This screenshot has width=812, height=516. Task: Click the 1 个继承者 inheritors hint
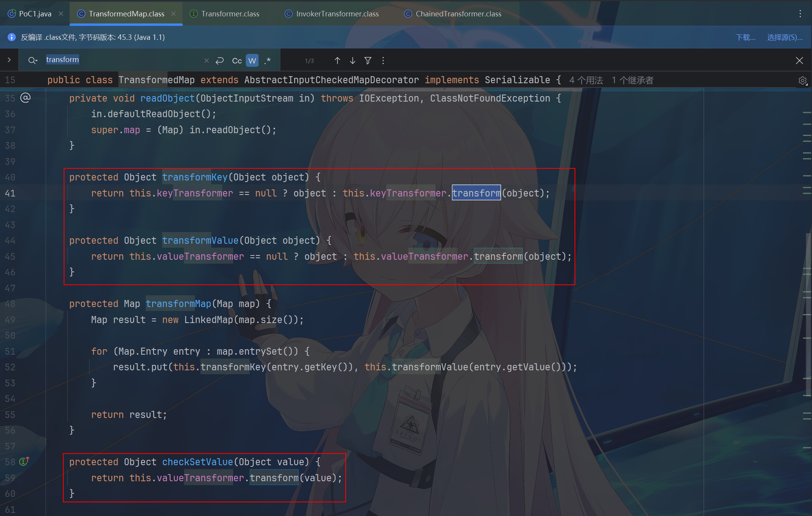[633, 80]
